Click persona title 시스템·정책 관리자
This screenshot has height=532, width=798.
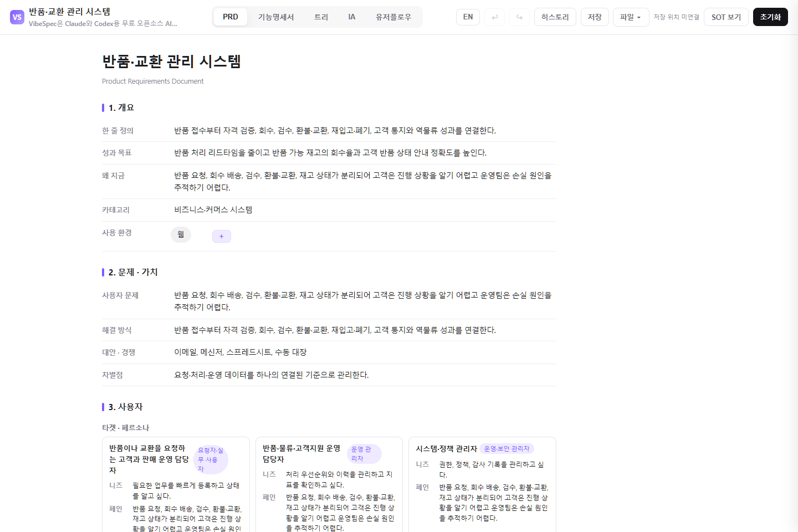tap(447, 449)
